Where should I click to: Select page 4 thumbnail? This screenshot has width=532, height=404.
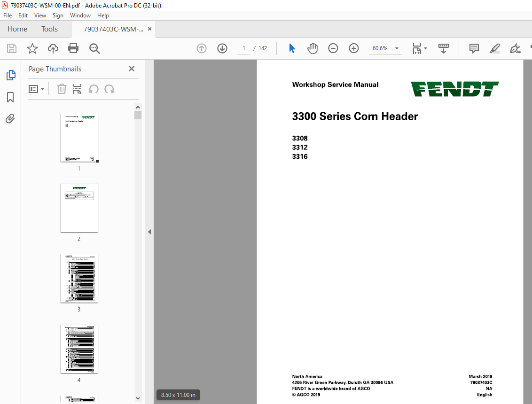pyautogui.click(x=79, y=349)
